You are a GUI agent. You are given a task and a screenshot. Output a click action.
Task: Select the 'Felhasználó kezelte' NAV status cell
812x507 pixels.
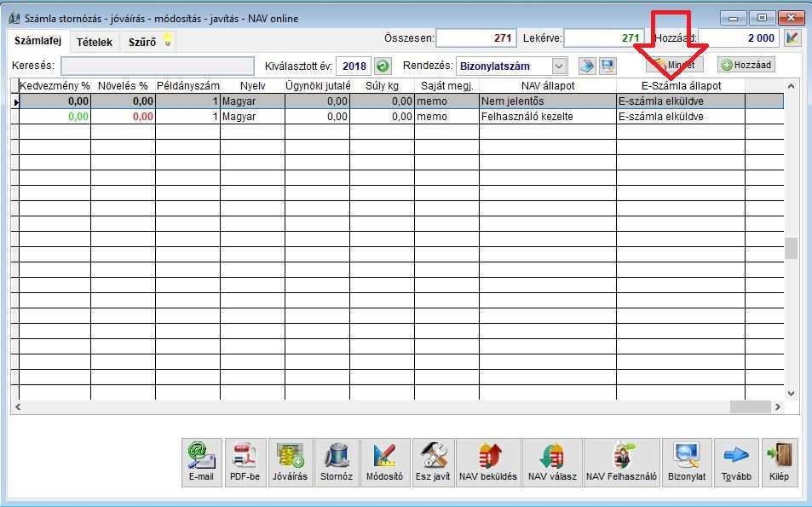coord(548,117)
